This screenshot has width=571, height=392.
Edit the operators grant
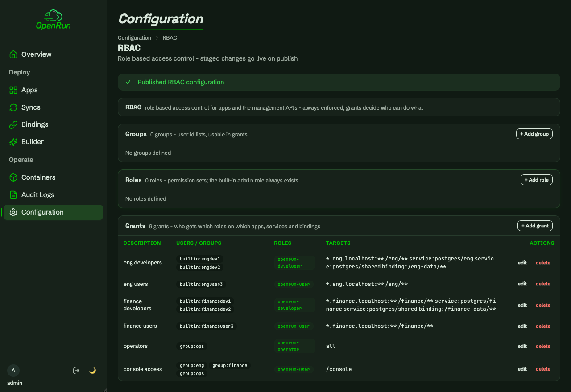pyautogui.click(x=522, y=346)
